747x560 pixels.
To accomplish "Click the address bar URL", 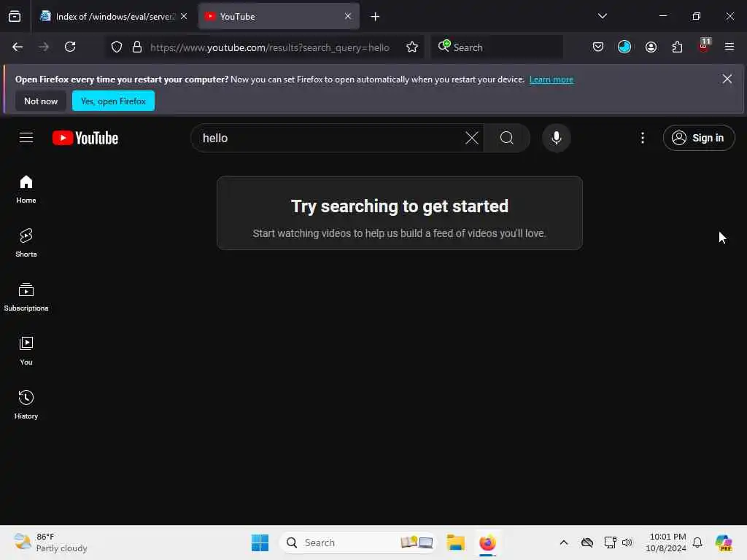I will [x=270, y=47].
